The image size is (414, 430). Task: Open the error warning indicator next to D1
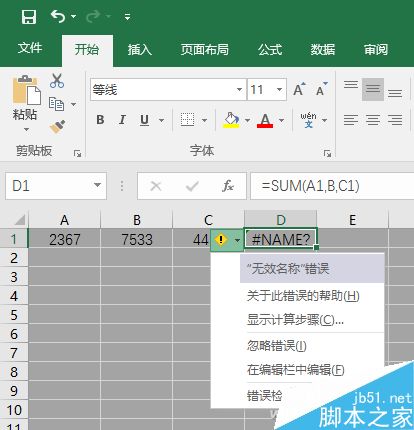coord(221,239)
